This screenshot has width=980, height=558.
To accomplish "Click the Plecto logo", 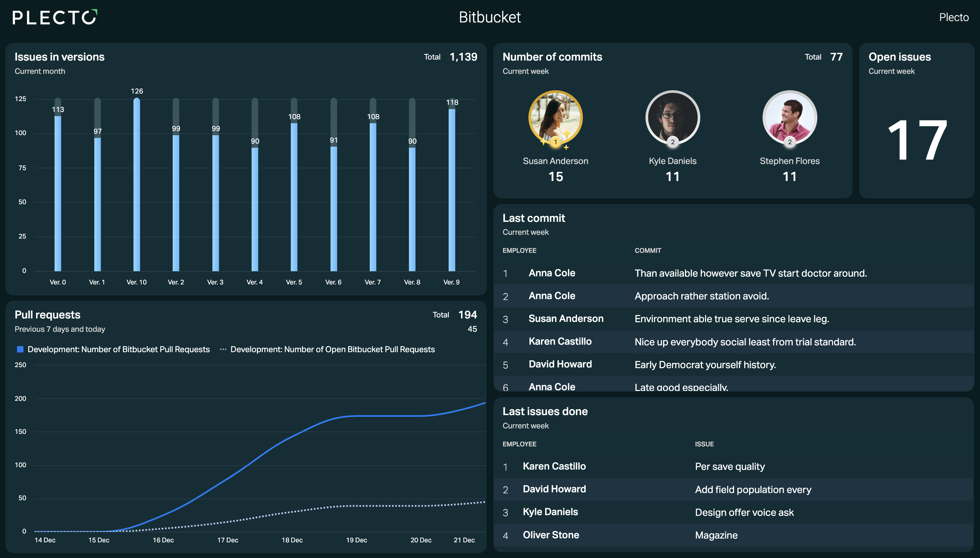I will [55, 17].
